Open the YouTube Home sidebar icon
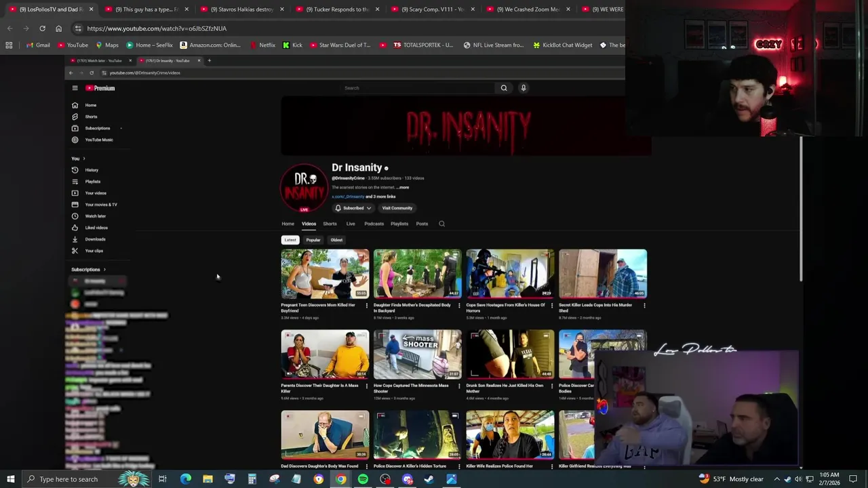The height and width of the screenshot is (488, 868). tap(75, 105)
